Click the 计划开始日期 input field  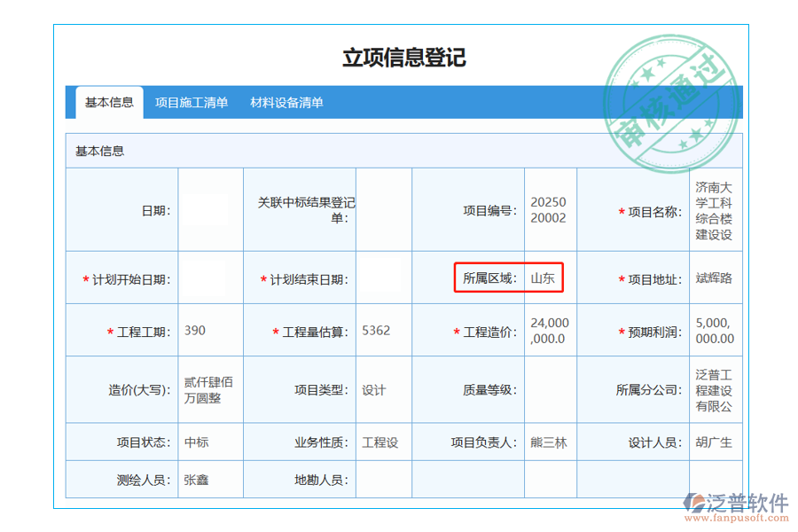coord(209,278)
